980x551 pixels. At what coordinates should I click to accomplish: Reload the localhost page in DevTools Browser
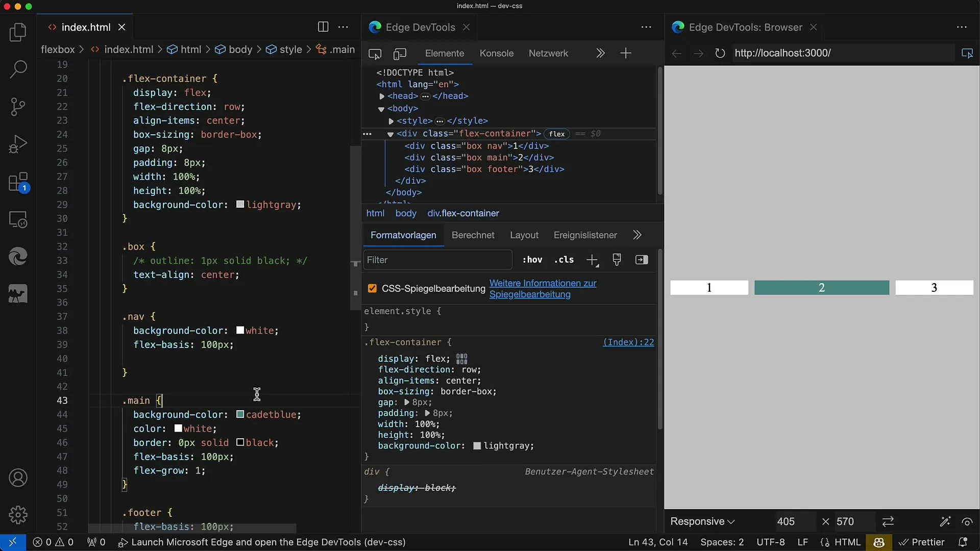720,53
